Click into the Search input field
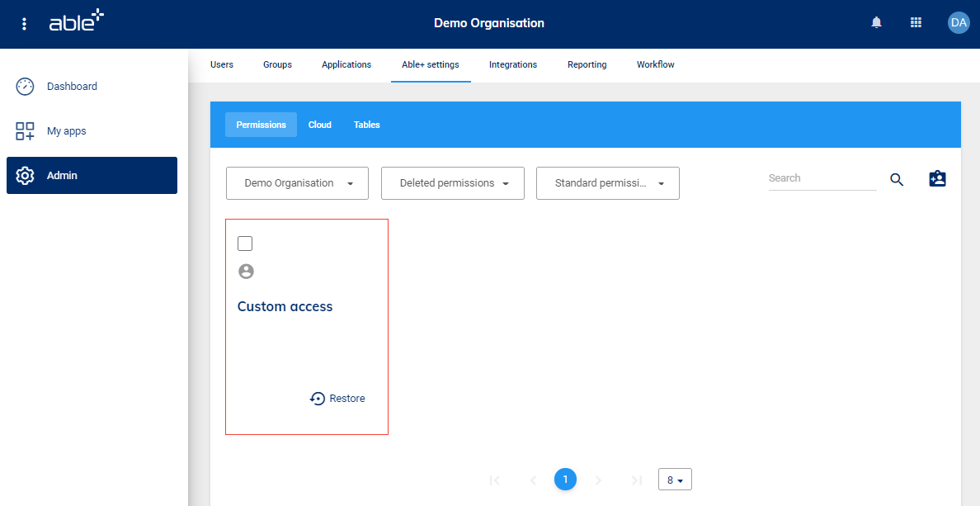 click(821, 178)
